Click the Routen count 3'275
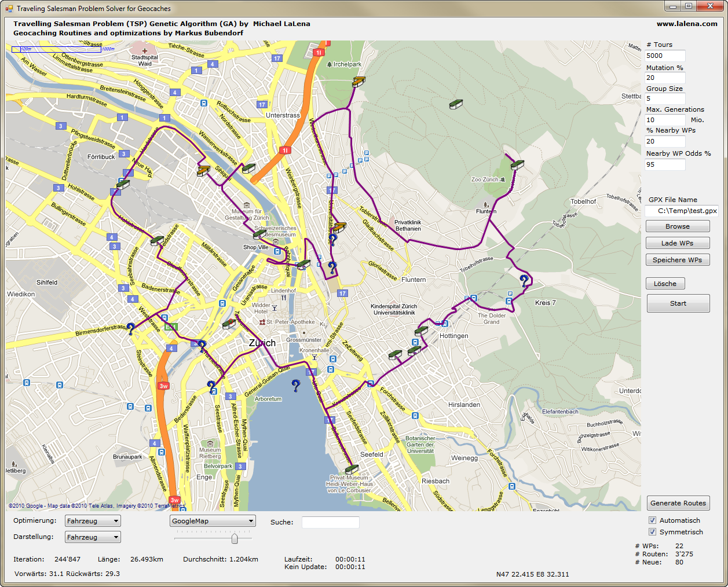This screenshot has width=728, height=587. point(684,554)
